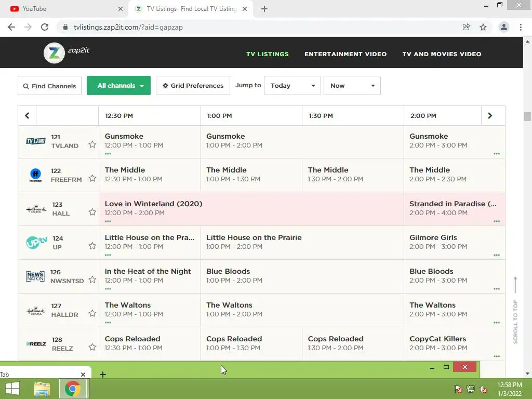532x399 pixels.
Task: Close the YouTube browser tab
Action: [121, 9]
